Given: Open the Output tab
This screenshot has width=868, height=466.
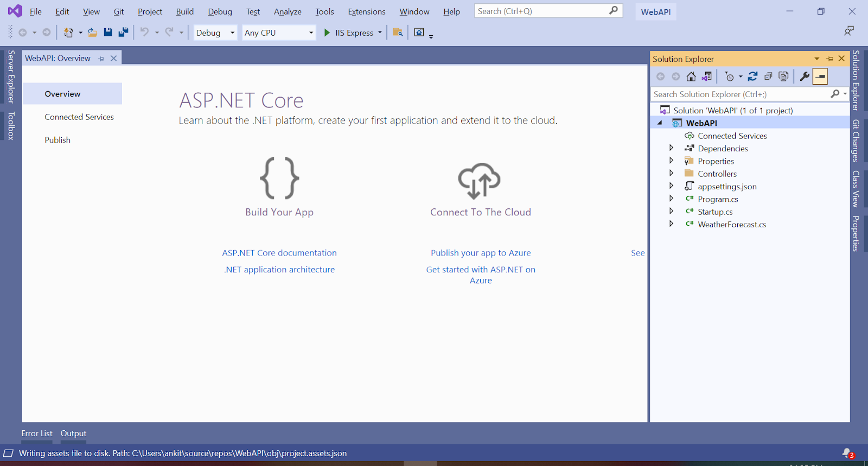Looking at the screenshot, I should tap(73, 433).
